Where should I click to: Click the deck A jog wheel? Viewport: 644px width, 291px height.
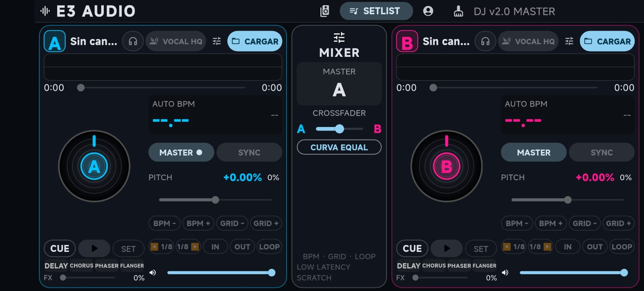click(94, 166)
